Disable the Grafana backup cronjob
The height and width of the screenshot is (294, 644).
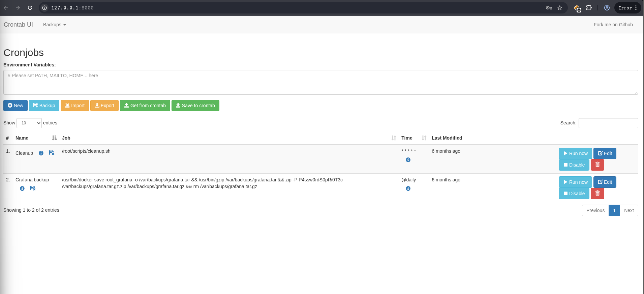click(x=574, y=194)
